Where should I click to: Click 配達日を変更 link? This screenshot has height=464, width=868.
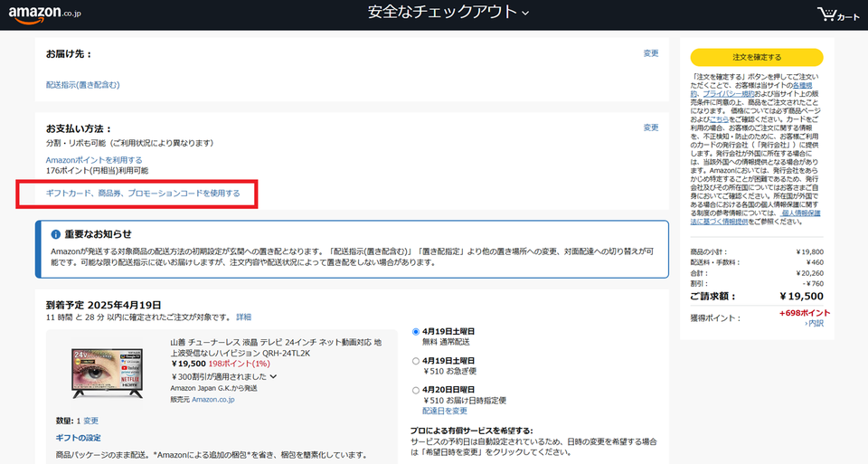[445, 411]
